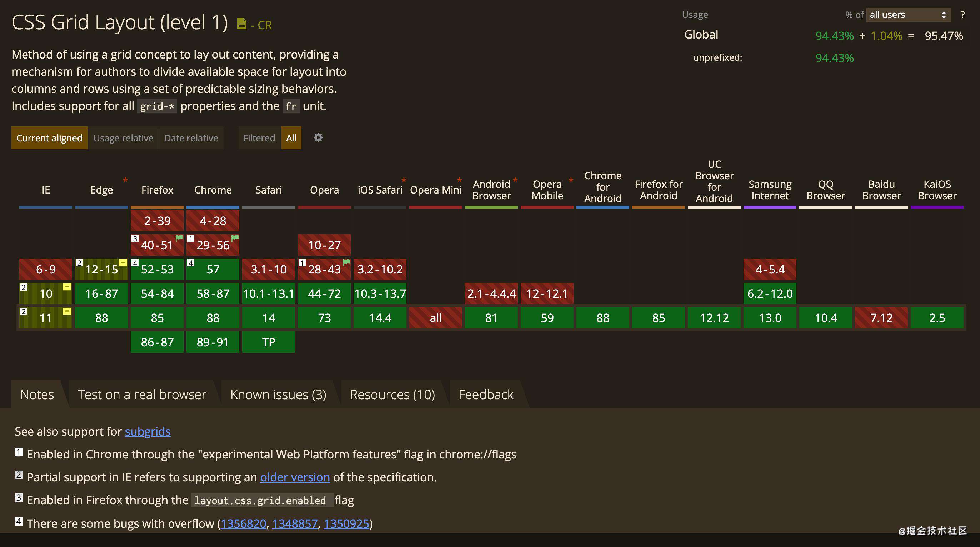980x547 pixels.
Task: Show Filtered browsers only
Action: click(259, 138)
